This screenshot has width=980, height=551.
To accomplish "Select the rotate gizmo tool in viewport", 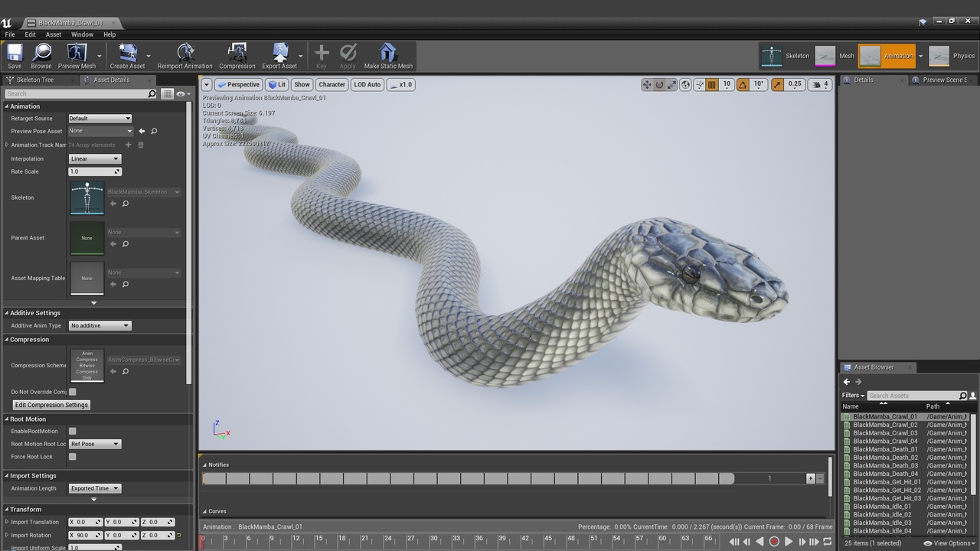I will 659,84.
